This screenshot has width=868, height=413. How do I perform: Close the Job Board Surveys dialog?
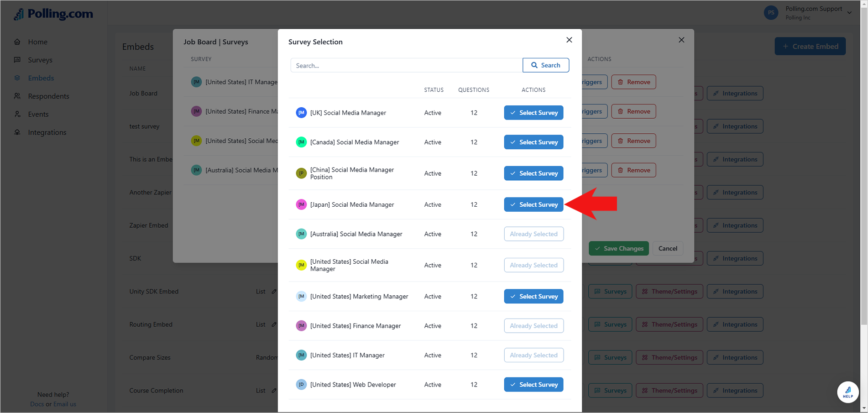(x=681, y=40)
